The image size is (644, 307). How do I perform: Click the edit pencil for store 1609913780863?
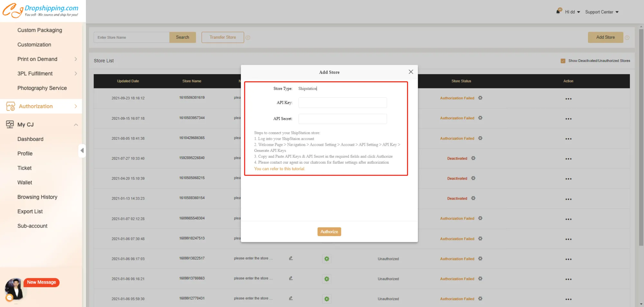point(291,278)
